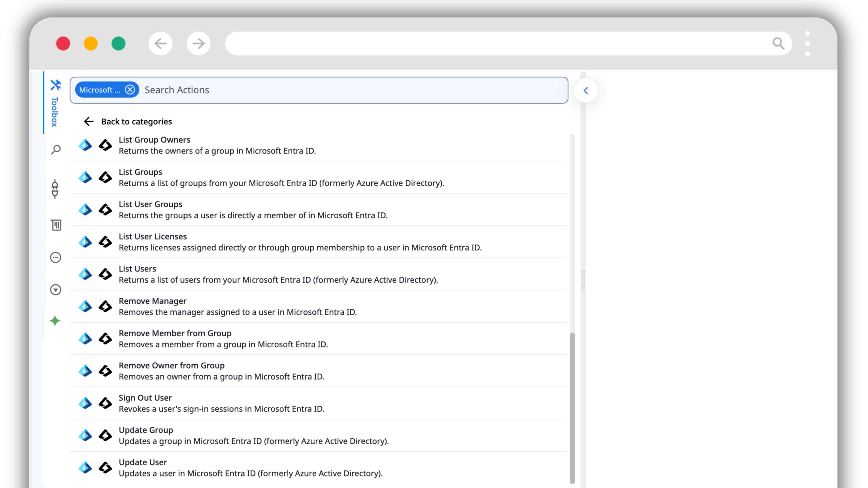
Task: Select the Remove Owner from Group action
Action: (x=318, y=371)
